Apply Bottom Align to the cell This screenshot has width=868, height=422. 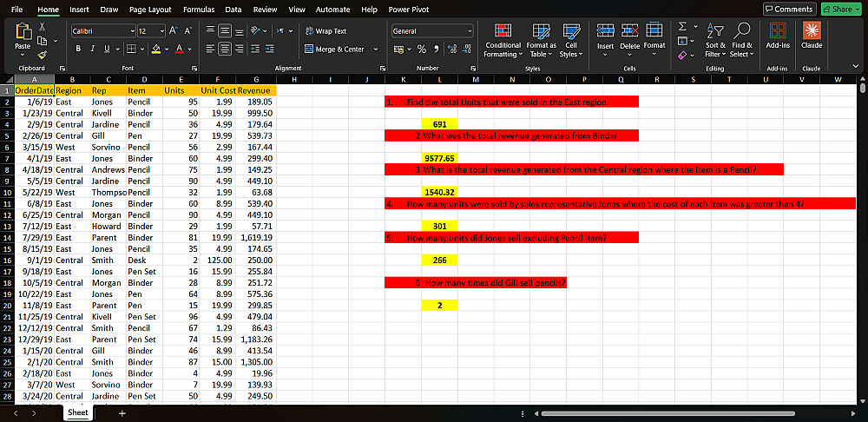click(239, 31)
